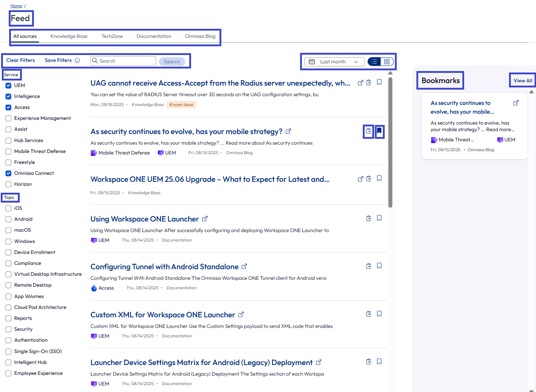The width and height of the screenshot is (536, 392).
Task: Click Clear Filters
Action: [20, 60]
